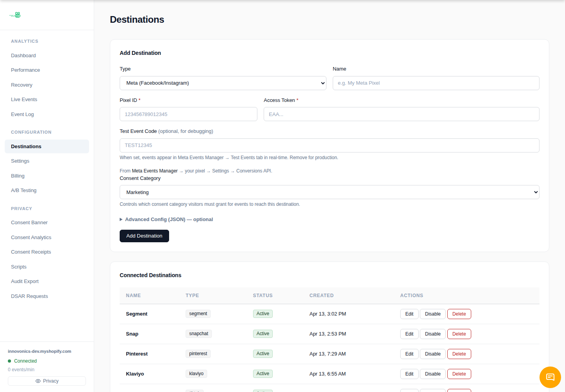Focus the Pixel ID input field

pos(188,114)
